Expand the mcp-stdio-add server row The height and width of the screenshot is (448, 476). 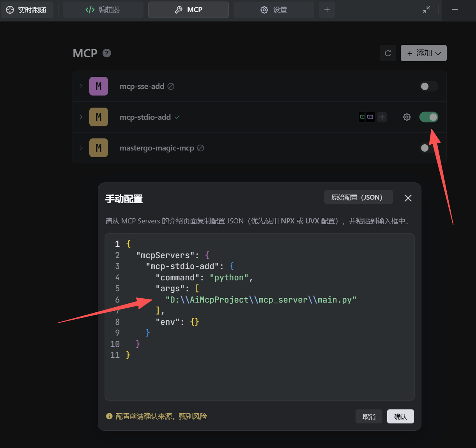81,117
